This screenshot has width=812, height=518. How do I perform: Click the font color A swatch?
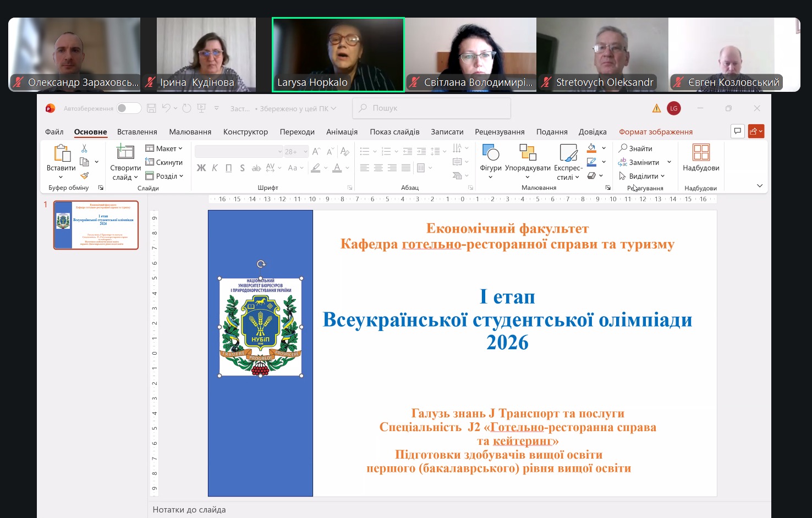(337, 168)
